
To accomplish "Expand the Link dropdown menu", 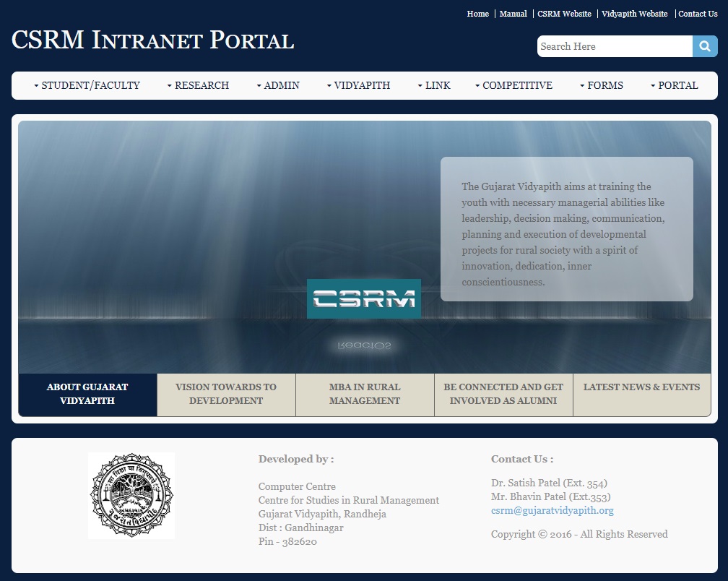I will [x=434, y=85].
